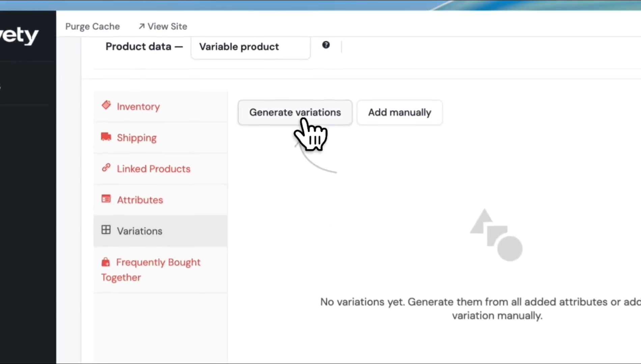
Task: Open the Shipping tab
Action: (x=137, y=138)
